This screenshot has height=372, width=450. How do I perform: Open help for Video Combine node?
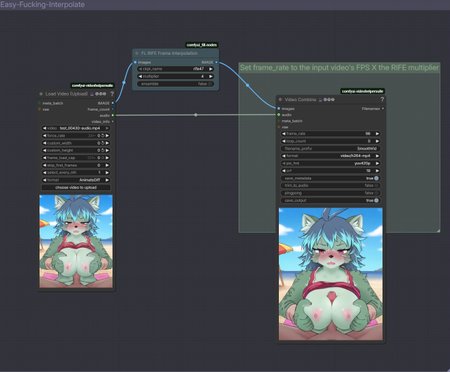pos(382,99)
